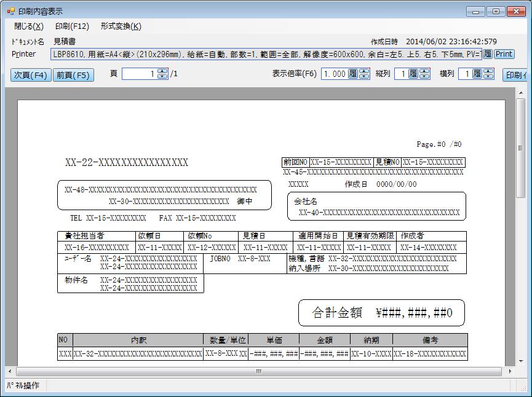Viewport: 532px width, 397px height.
Task: Open the 閉じる(X) menu
Action: coord(29,26)
